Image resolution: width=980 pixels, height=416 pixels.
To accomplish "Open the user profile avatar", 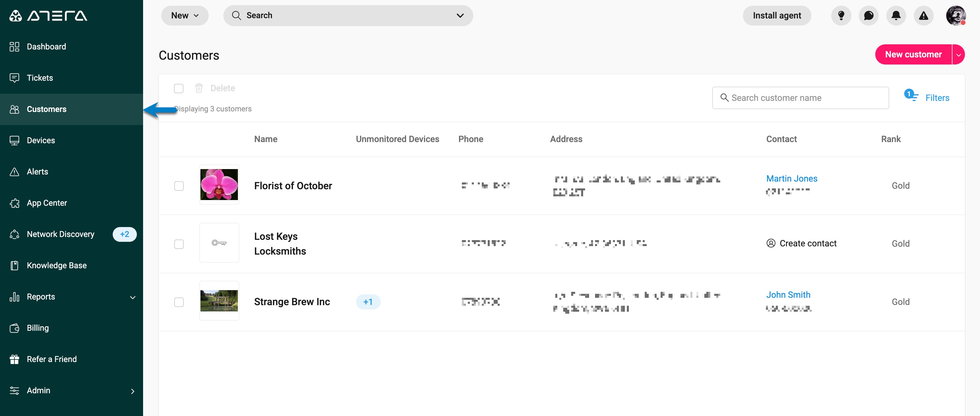I will point(956,16).
